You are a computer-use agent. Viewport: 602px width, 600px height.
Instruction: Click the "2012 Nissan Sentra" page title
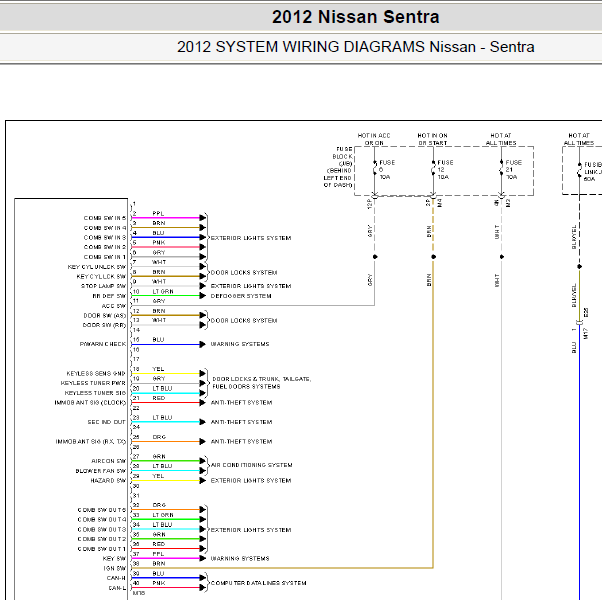[356, 17]
